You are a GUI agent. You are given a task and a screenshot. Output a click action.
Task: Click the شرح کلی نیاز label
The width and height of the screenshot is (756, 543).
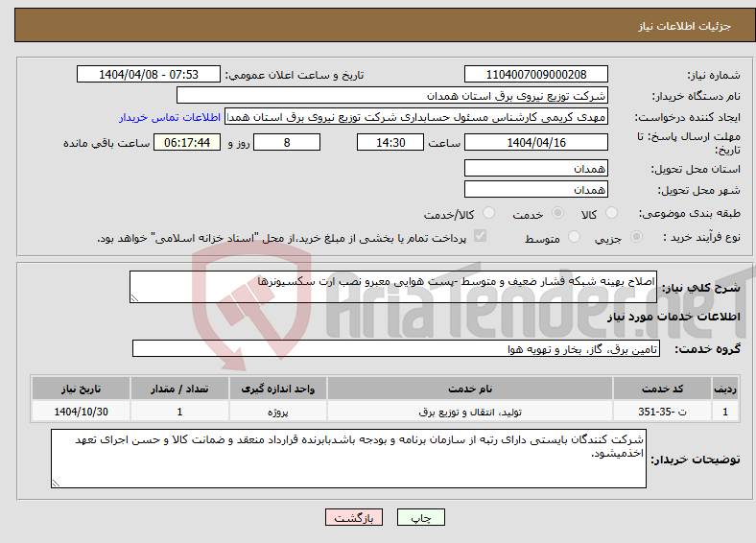(x=700, y=288)
